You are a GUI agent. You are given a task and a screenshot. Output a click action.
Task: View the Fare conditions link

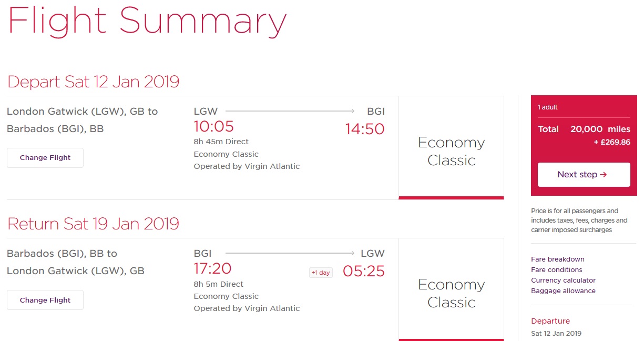(556, 270)
